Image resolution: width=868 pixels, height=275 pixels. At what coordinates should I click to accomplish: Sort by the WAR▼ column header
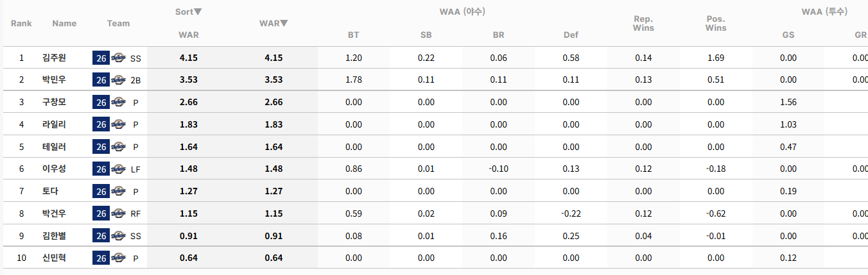(x=273, y=23)
